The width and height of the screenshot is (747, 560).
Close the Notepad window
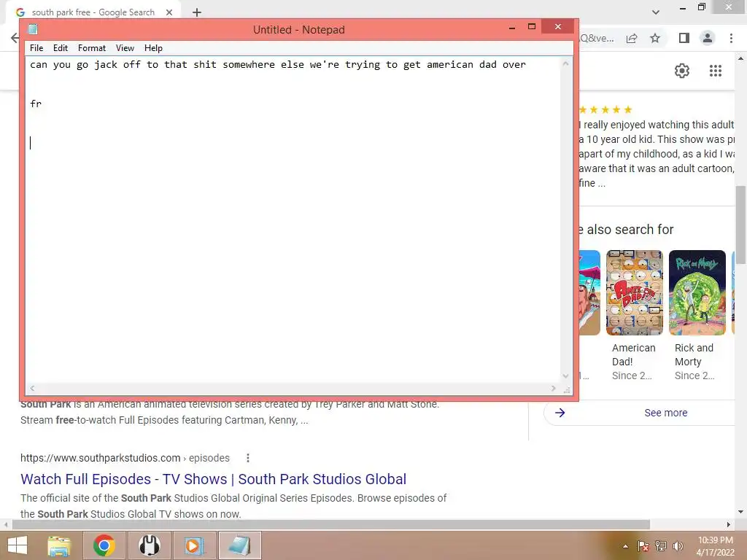(558, 27)
